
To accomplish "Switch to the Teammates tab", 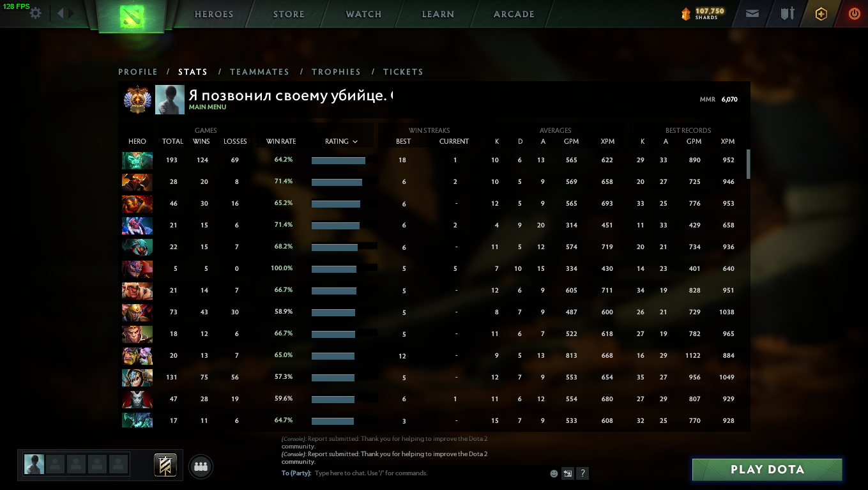I will pos(259,72).
